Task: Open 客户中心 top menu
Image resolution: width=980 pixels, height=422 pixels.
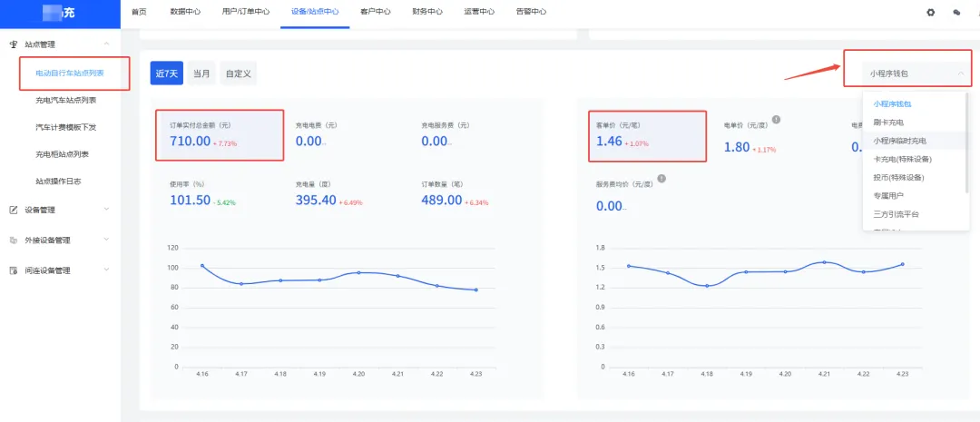Action: (x=376, y=12)
